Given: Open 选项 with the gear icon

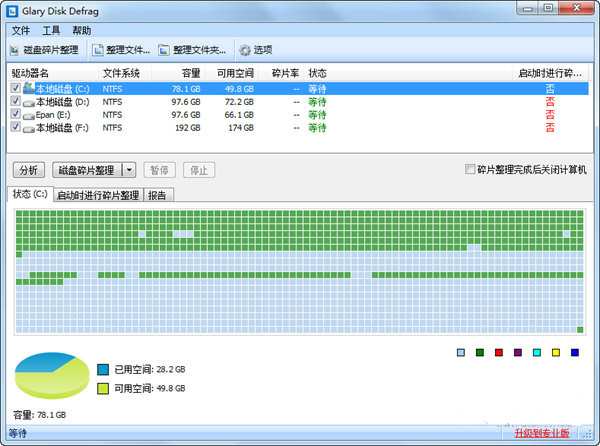Looking at the screenshot, I should coord(245,50).
